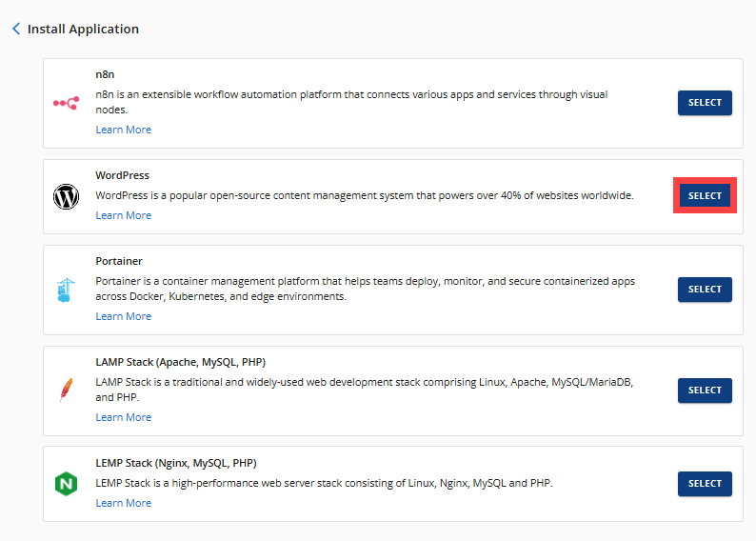
Task: Click the n8n workflow automation description text
Action: (x=351, y=102)
